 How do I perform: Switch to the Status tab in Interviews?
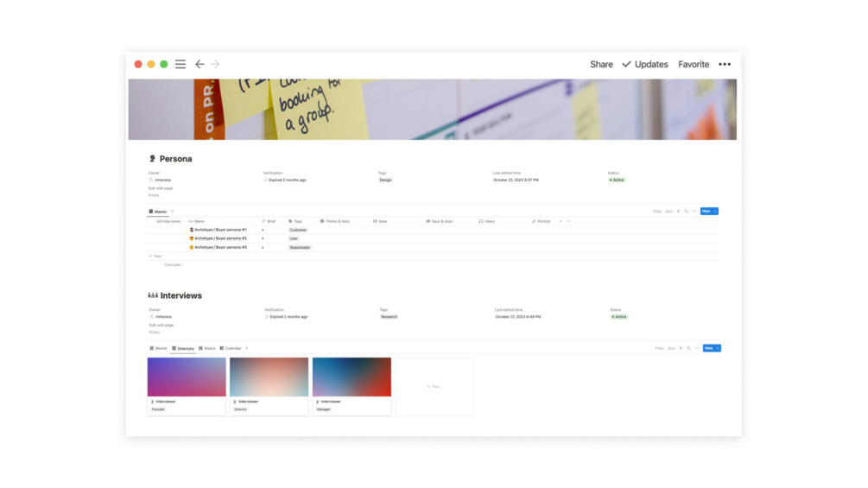click(x=207, y=349)
